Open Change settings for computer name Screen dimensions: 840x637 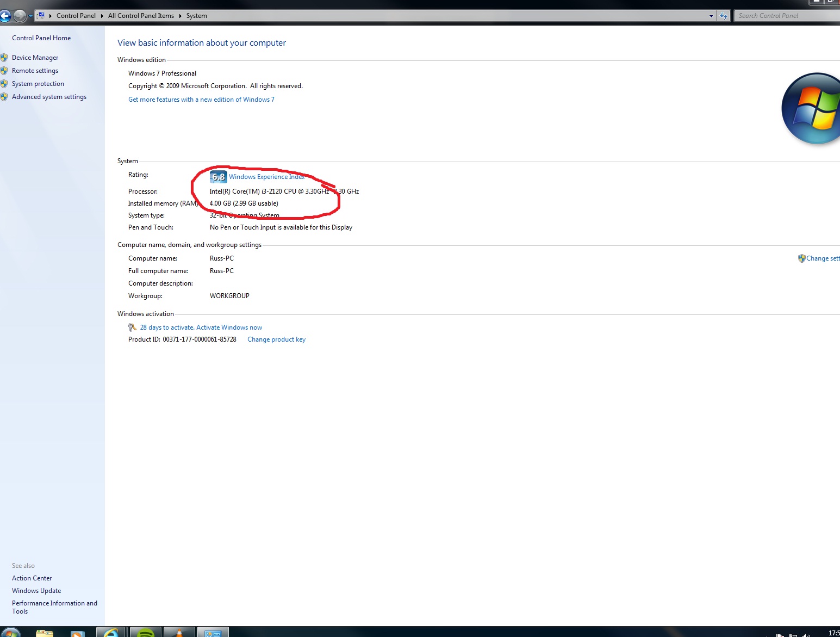pyautogui.click(x=823, y=258)
